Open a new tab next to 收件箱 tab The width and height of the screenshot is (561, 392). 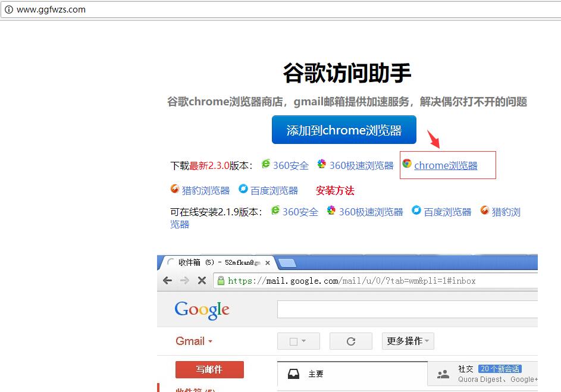click(x=287, y=263)
